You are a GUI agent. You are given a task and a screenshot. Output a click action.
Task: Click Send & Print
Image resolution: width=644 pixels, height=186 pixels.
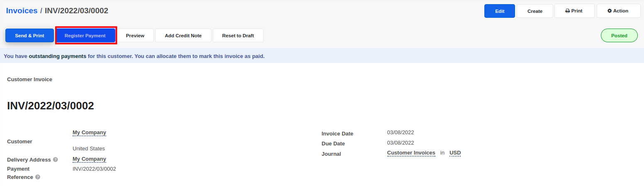tap(29, 36)
